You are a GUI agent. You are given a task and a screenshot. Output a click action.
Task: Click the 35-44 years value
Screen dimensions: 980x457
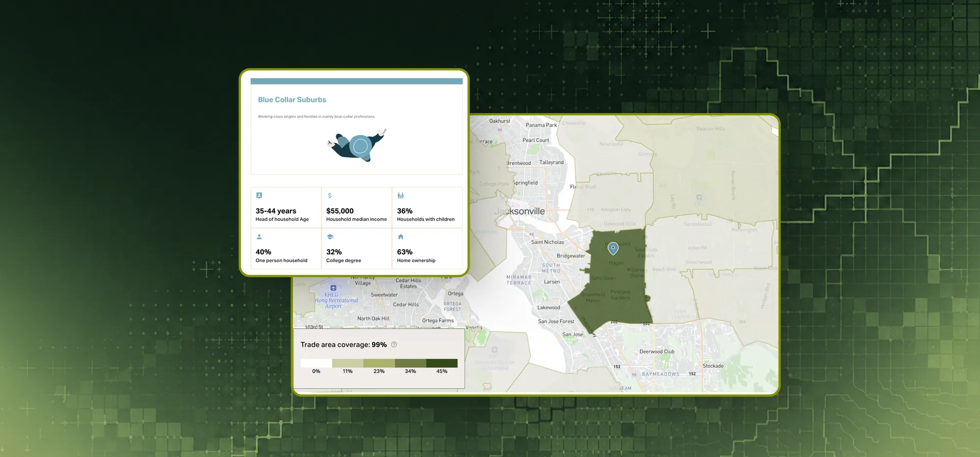276,211
